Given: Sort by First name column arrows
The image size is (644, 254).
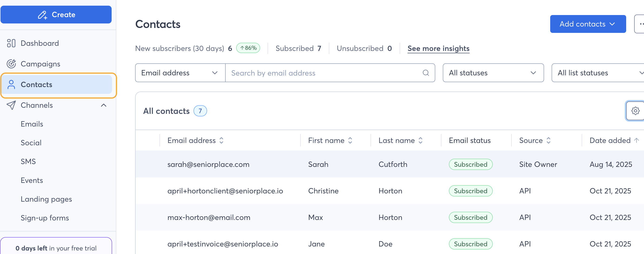Looking at the screenshot, I should click(x=350, y=140).
